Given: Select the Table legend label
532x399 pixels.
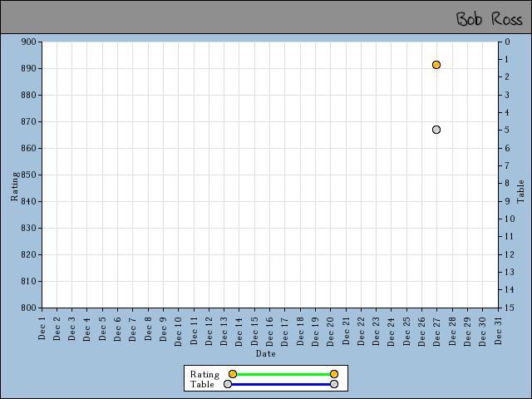Looking at the screenshot, I should (202, 384).
